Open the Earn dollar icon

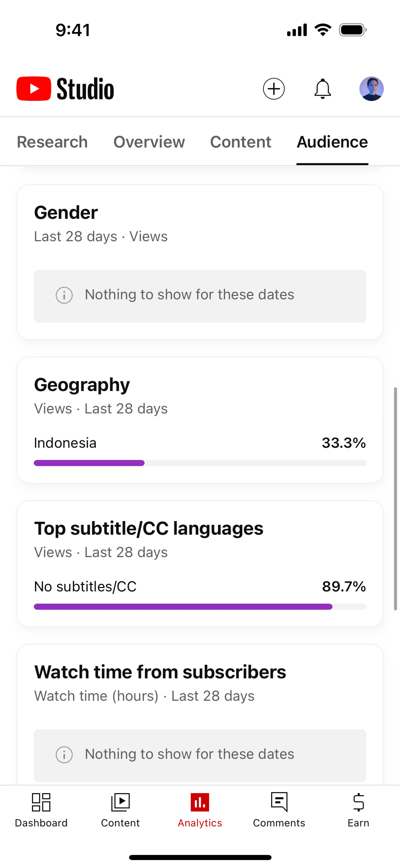tap(358, 802)
